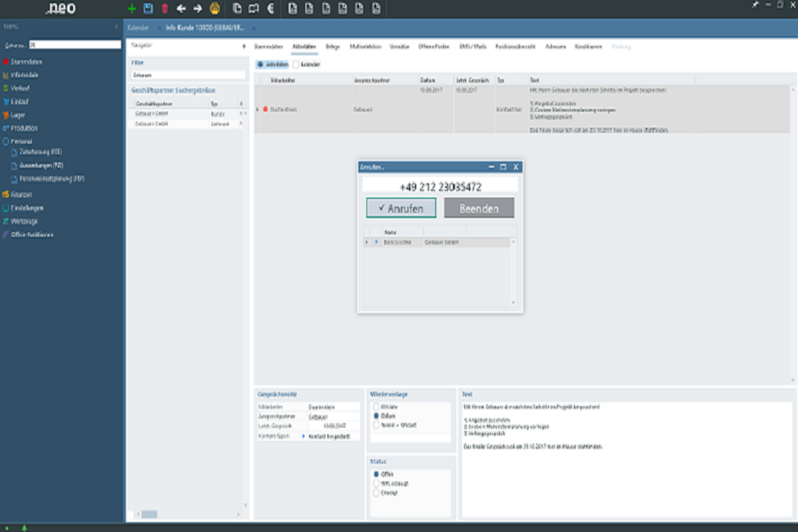This screenshot has width=798, height=532.
Task: Select the Offen status radio button
Action: tap(376, 474)
